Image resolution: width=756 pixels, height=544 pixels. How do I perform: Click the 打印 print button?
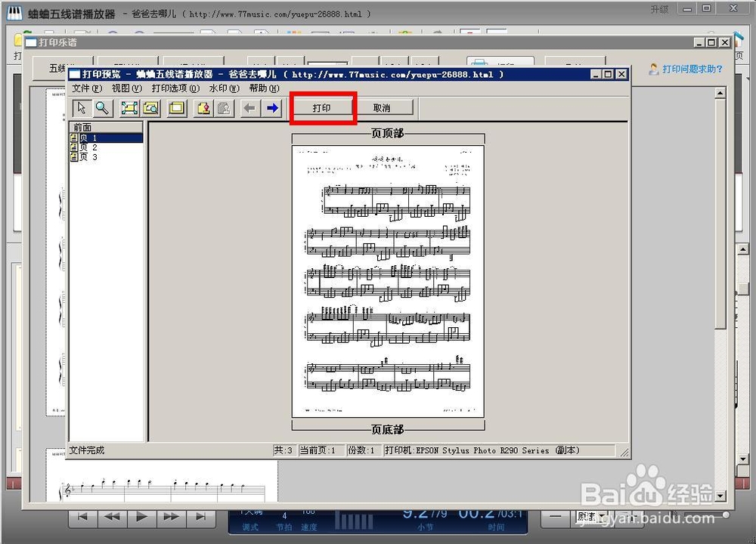(321, 108)
